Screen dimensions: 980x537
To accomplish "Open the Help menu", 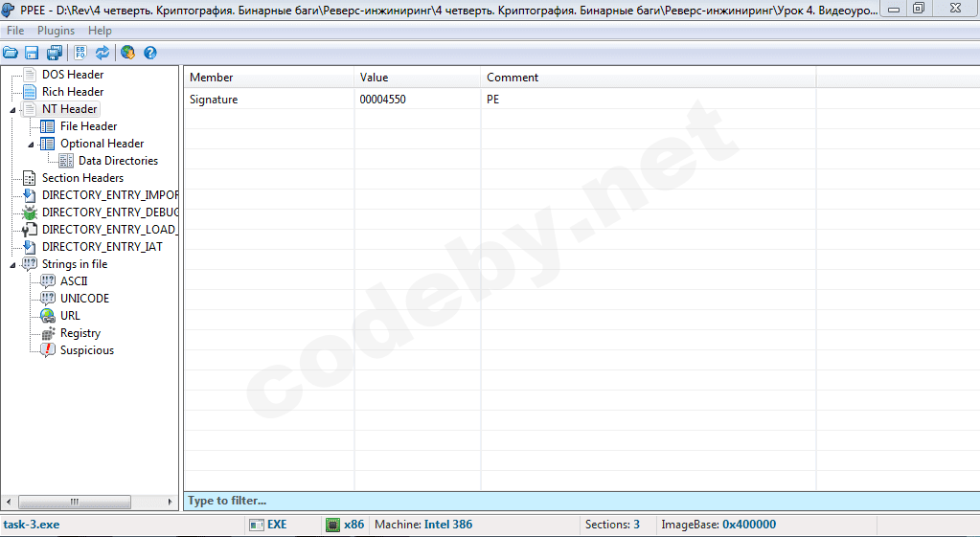I will (100, 31).
